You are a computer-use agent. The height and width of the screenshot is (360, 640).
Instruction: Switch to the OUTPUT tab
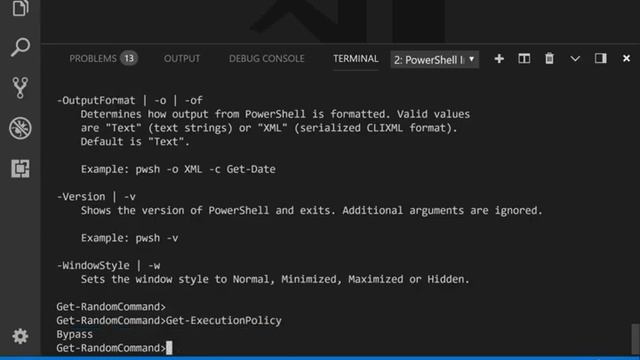[182, 59]
